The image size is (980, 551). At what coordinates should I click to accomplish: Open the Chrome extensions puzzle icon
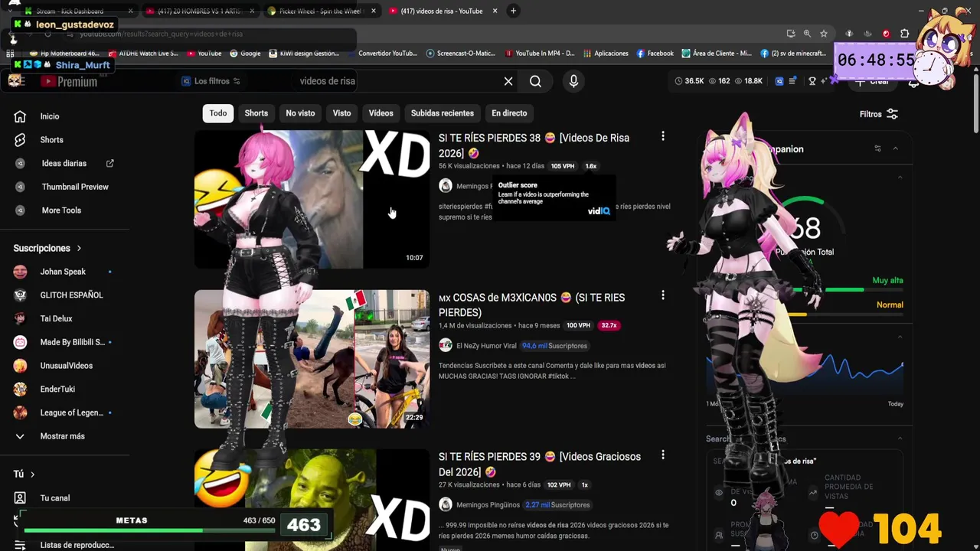coord(904,34)
